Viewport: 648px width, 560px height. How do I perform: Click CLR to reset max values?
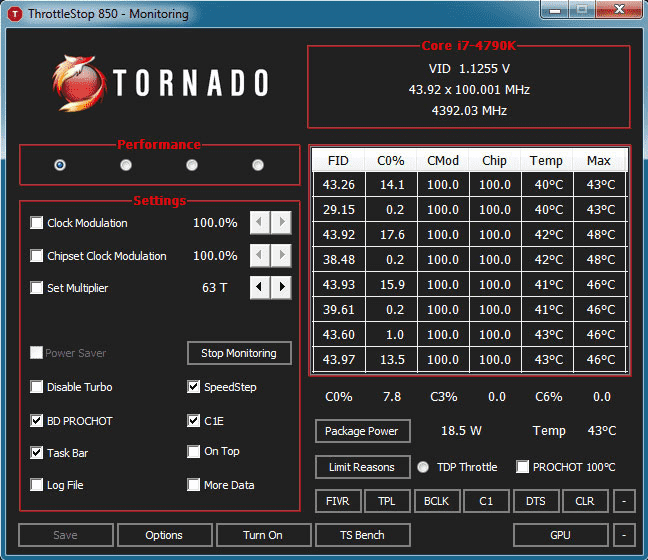coord(585,501)
